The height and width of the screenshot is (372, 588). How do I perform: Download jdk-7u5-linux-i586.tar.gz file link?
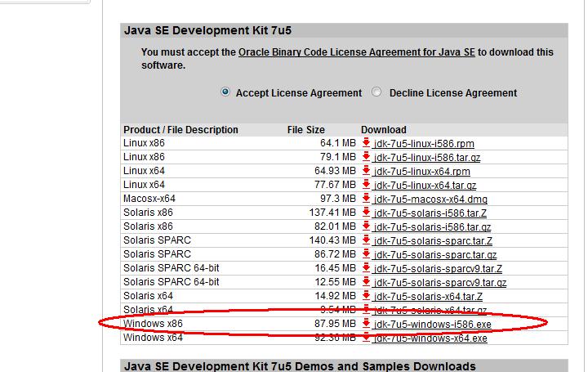[x=427, y=157]
